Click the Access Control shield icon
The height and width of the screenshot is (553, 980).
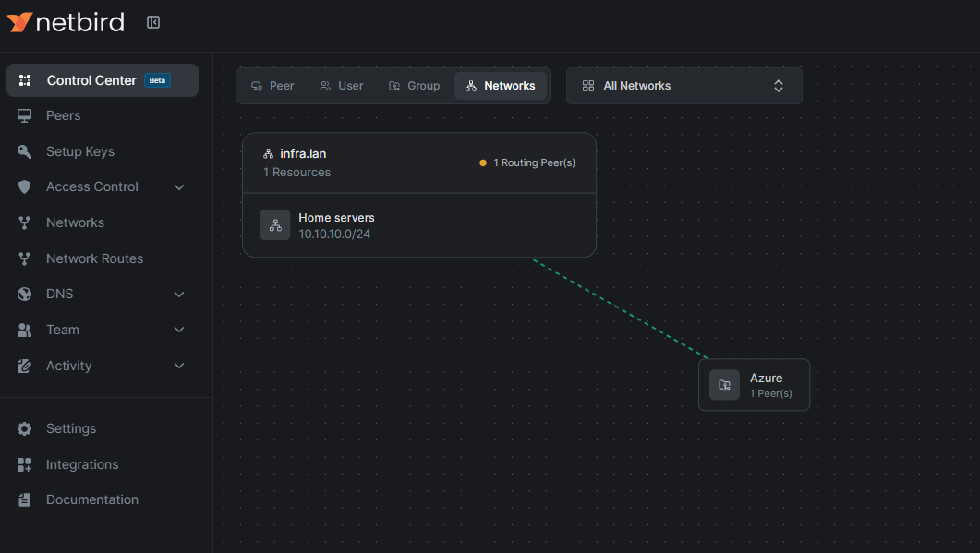[25, 186]
